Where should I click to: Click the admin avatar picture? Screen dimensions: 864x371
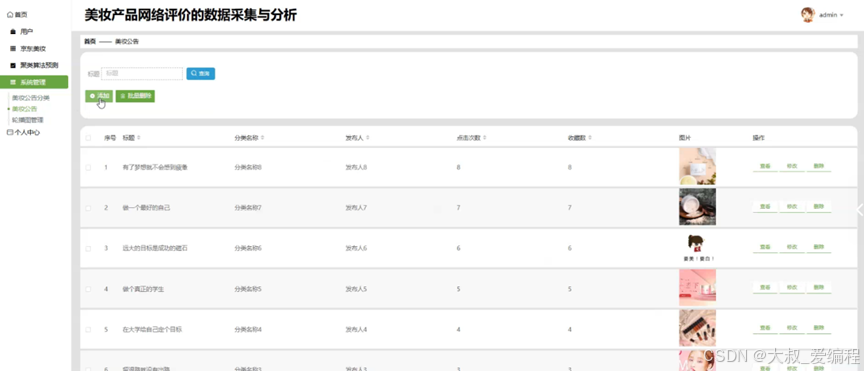(x=808, y=15)
